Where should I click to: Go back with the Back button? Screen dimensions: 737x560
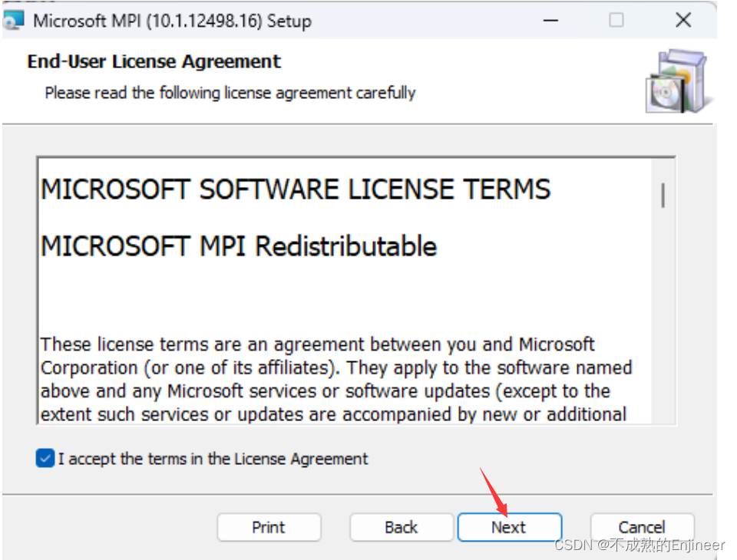[x=401, y=527]
